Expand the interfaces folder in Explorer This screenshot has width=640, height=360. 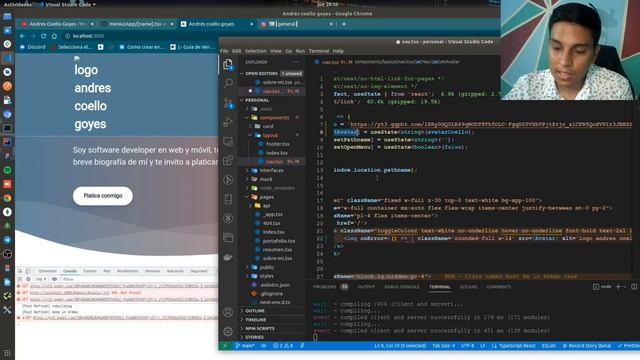[271, 170]
